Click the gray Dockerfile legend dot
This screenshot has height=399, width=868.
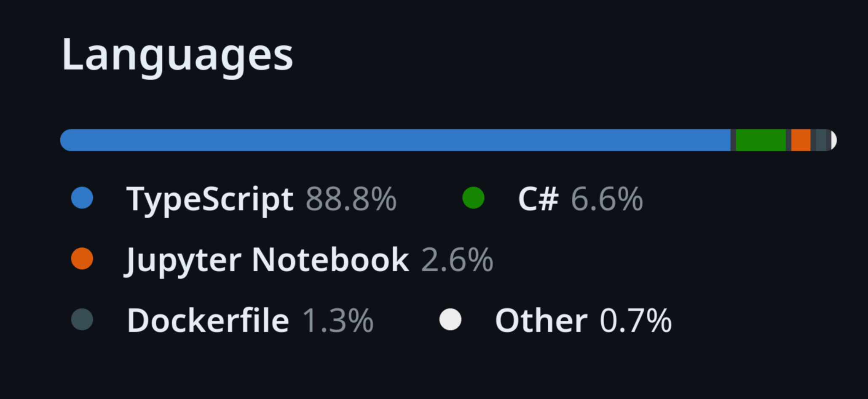(x=81, y=319)
